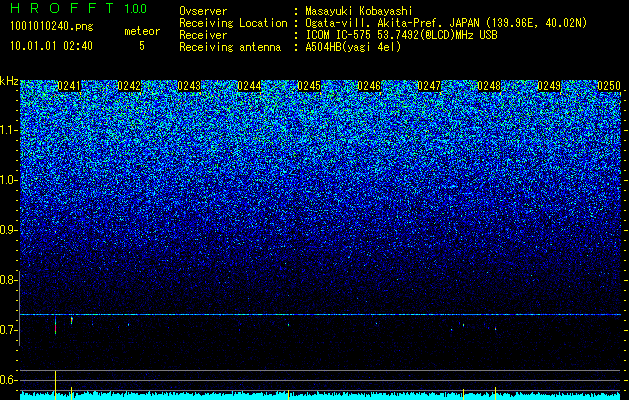The width and height of the screenshot is (629, 400).
Task: Click the 0246 time marker
Action: (x=369, y=86)
